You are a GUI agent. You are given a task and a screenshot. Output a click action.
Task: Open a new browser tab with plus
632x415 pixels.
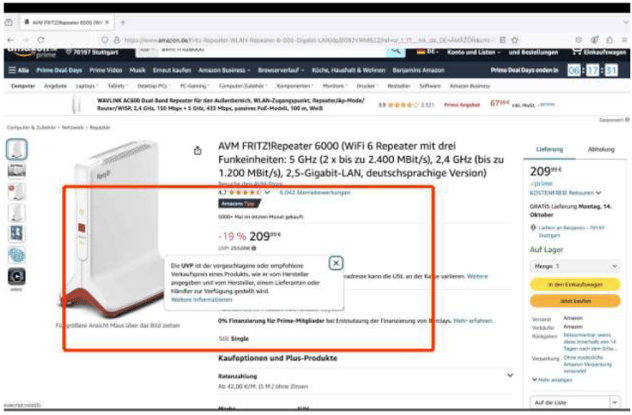[x=123, y=23]
